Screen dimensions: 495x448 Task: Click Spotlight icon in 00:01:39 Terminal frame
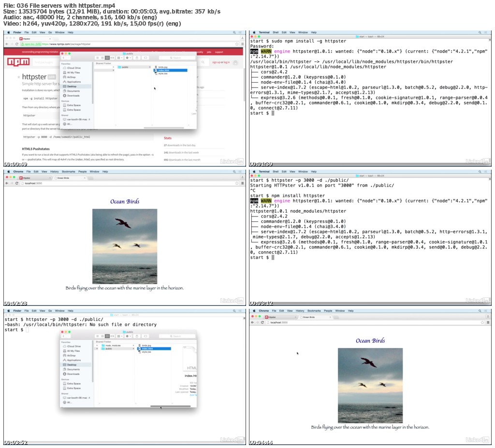click(x=480, y=32)
